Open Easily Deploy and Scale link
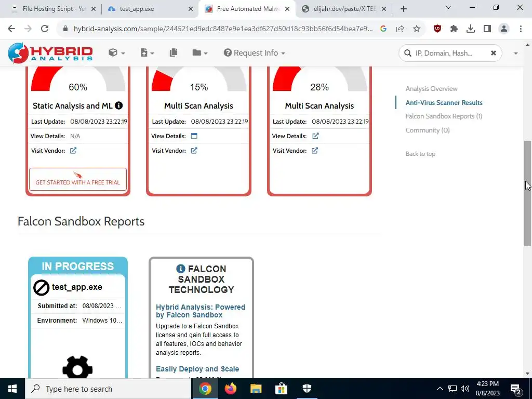 point(197,369)
